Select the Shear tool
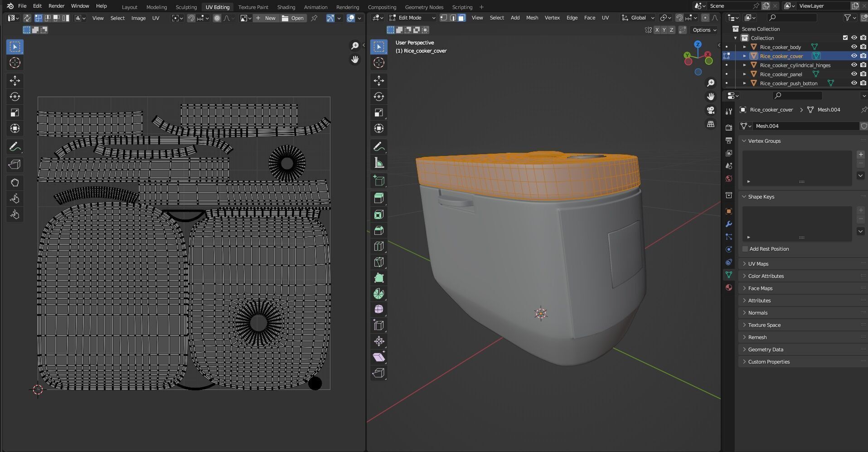This screenshot has height=452, width=868. pos(379,357)
